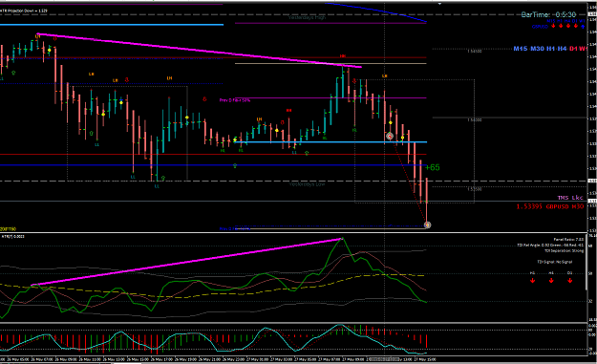Click the Panel Ratio text in the TDI window
Image resolution: width=597 pixels, height=364 pixels.
[x=568, y=240]
